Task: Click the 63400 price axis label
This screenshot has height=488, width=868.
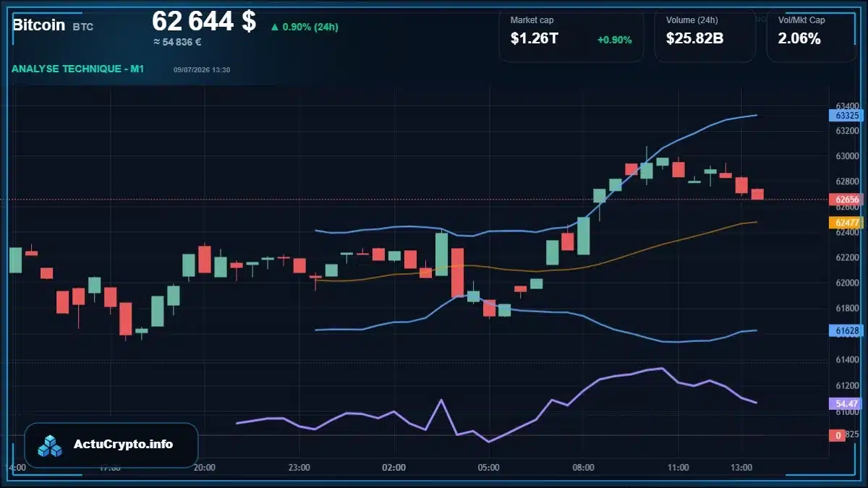Action: (x=847, y=106)
